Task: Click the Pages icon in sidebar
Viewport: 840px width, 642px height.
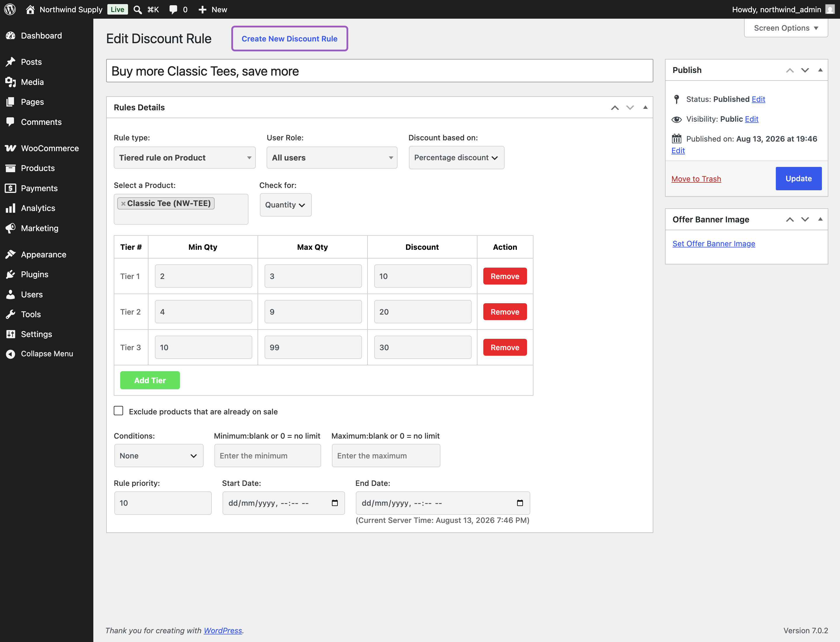Action: (11, 102)
